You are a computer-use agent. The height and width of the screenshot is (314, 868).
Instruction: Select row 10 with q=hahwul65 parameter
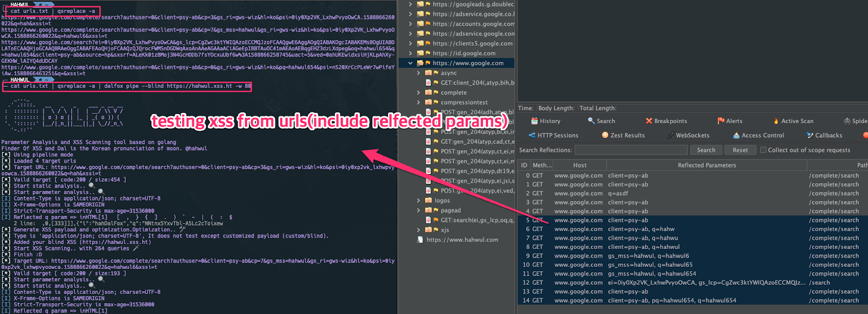click(x=693, y=265)
